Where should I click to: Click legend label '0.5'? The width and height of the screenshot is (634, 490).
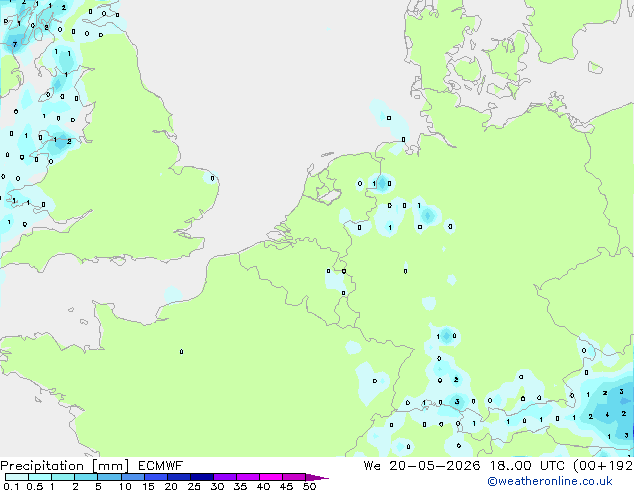pyautogui.click(x=35, y=486)
